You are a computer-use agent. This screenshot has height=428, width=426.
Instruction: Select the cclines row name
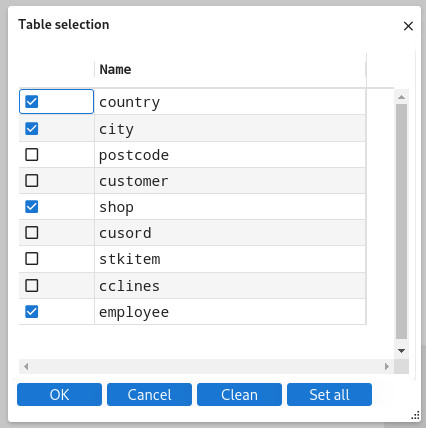(129, 286)
